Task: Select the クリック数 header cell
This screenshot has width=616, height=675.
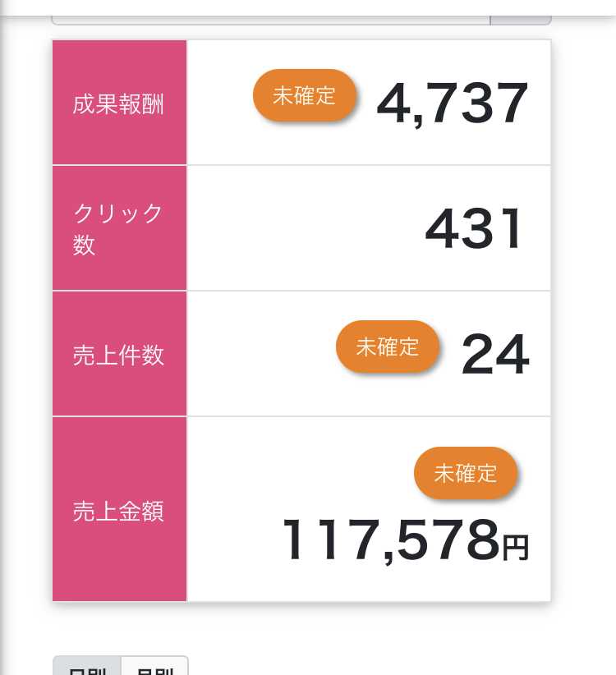Action: click(119, 228)
